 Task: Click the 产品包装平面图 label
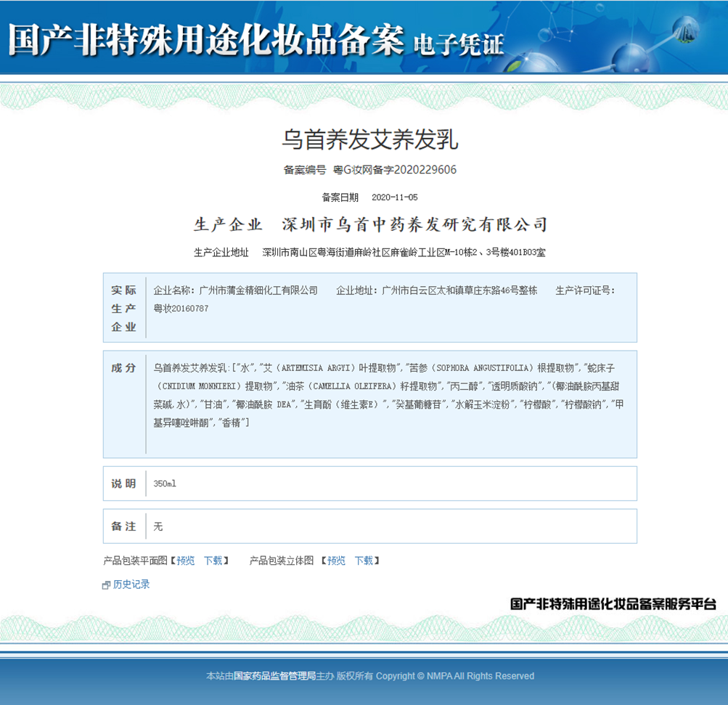135,561
